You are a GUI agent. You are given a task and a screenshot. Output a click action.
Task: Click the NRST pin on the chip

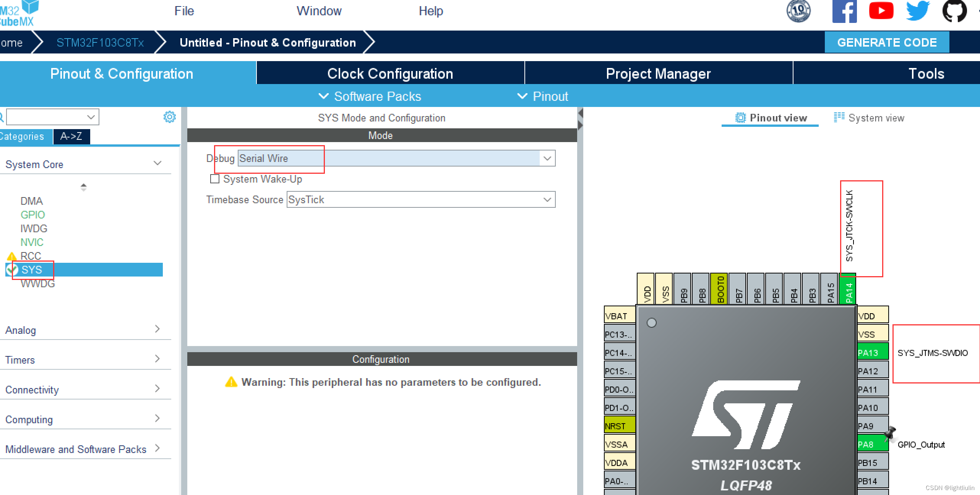(x=620, y=425)
